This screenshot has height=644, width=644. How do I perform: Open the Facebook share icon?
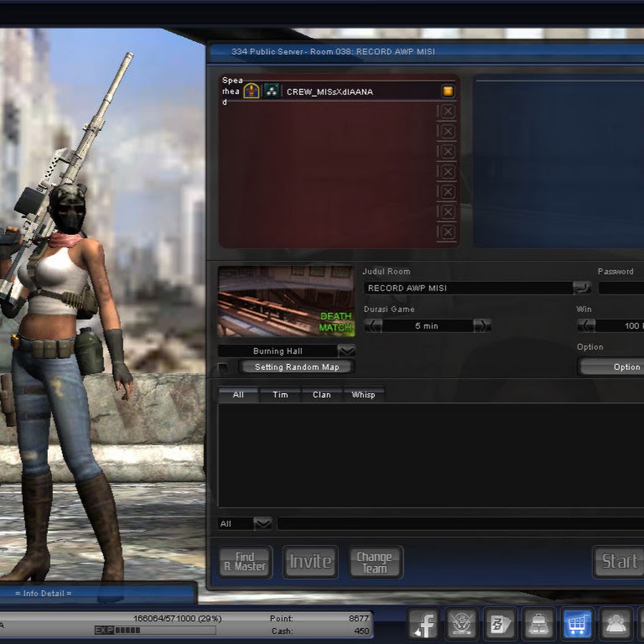tap(424, 623)
